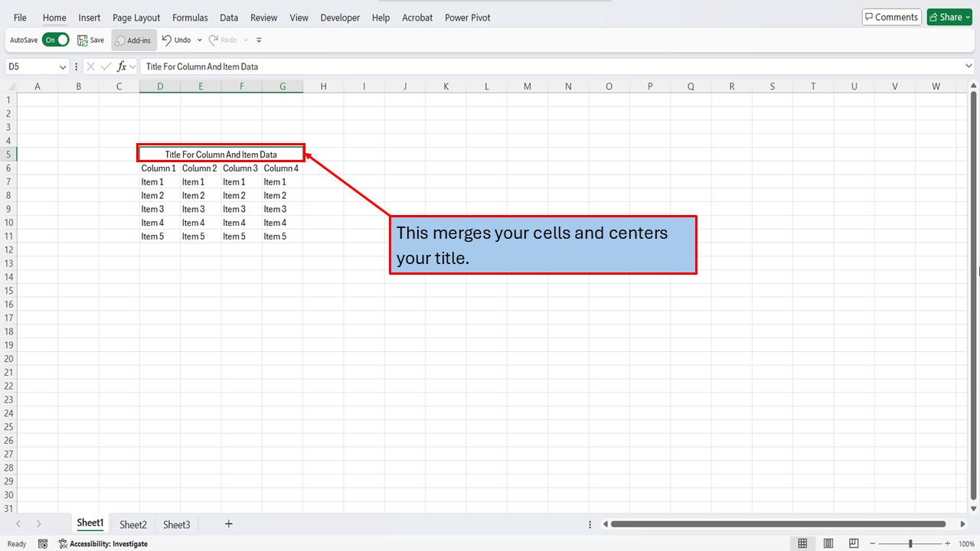The width and height of the screenshot is (980, 551).
Task: Open the Power Pivot ribbon tab
Action: coord(467,17)
